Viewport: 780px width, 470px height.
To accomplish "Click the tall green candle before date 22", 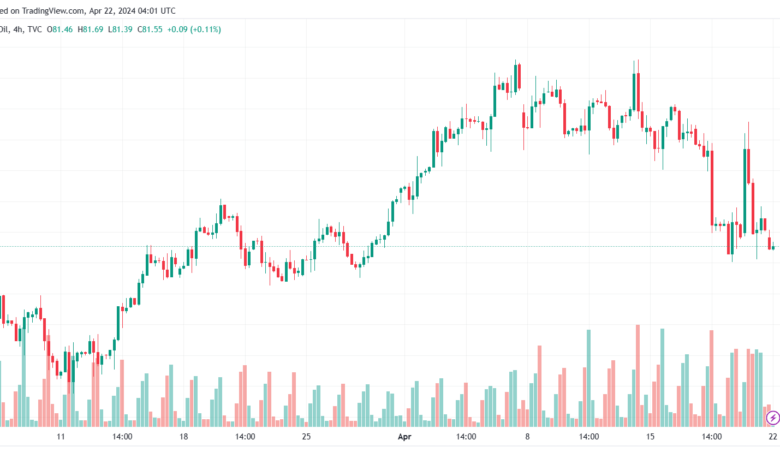I will pos(745,191).
